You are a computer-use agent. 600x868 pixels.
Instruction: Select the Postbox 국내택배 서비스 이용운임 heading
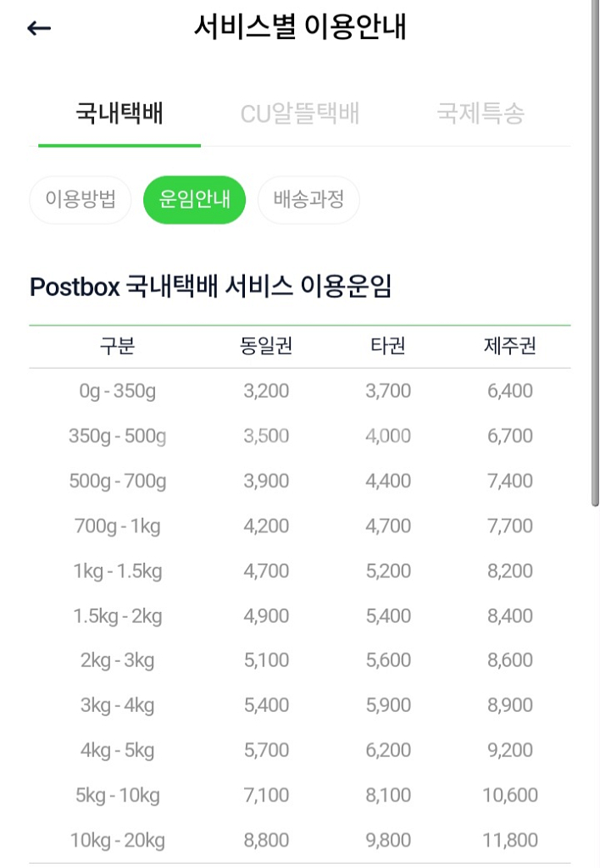[x=210, y=287]
